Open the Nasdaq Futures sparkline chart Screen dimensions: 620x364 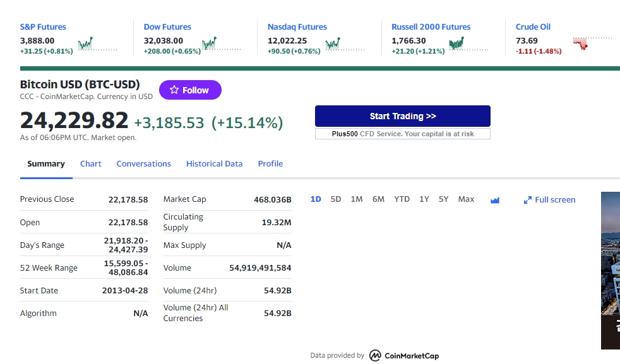[x=345, y=44]
